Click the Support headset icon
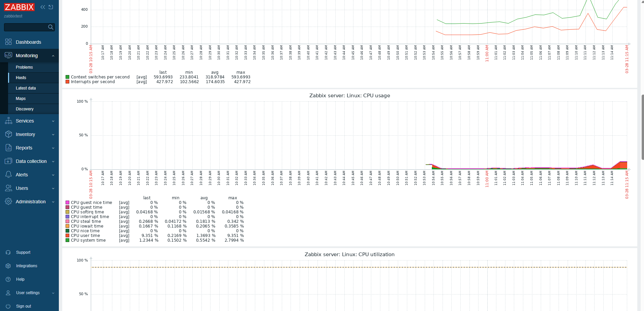This screenshot has height=311, width=644. point(8,252)
